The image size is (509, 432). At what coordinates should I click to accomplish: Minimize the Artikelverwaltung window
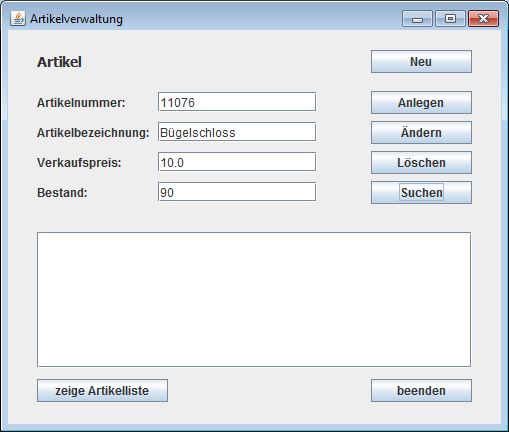(417, 19)
